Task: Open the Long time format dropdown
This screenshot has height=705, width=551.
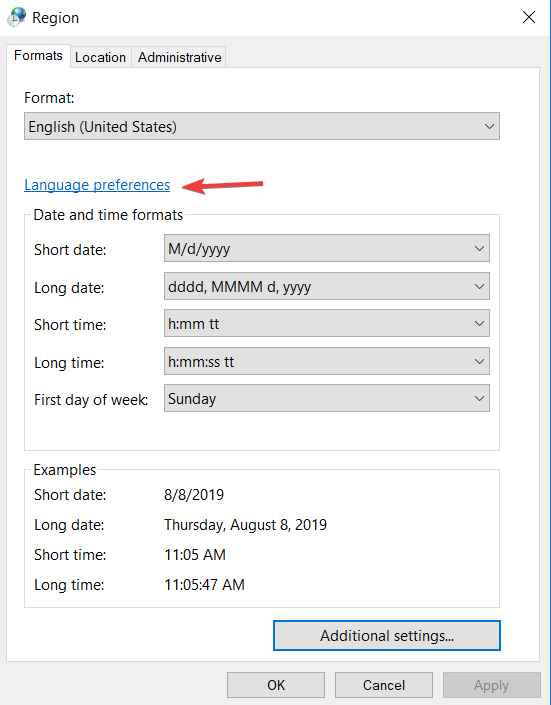Action: (327, 361)
